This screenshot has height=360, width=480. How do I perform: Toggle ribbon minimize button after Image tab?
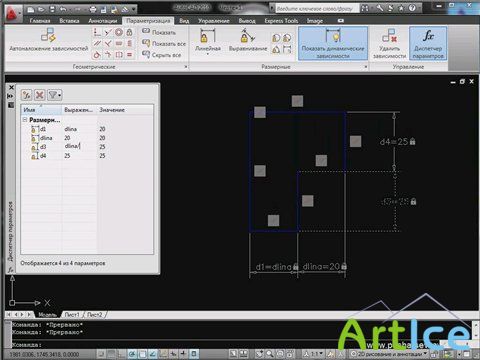340,21
